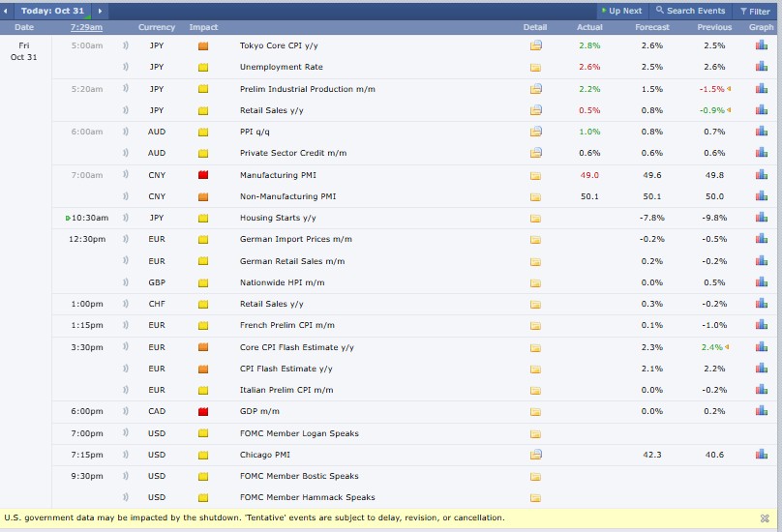The image size is (782, 532).
Task: Click the Search Events button
Action: pos(691,11)
